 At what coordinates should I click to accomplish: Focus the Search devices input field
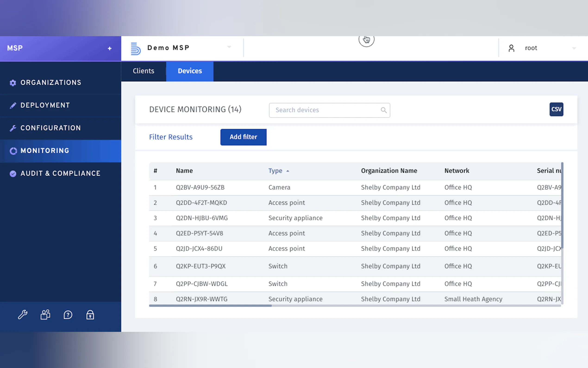coord(326,110)
